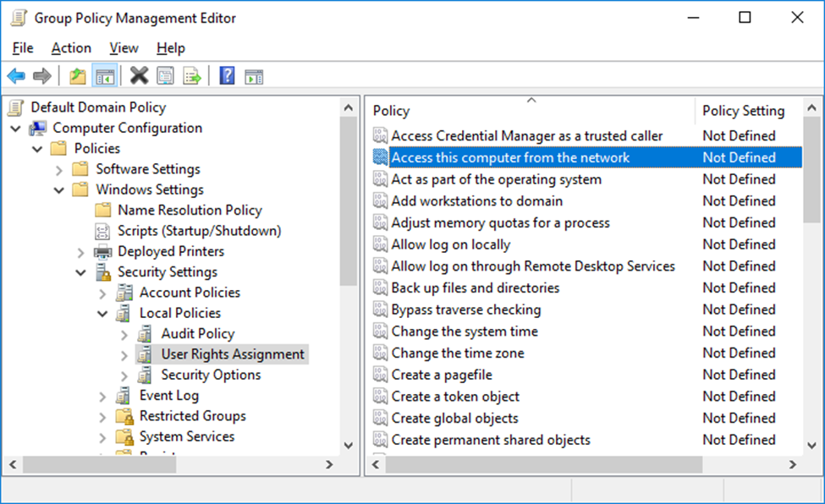
Task: Click the Delete X toolbar icon
Action: click(x=139, y=76)
